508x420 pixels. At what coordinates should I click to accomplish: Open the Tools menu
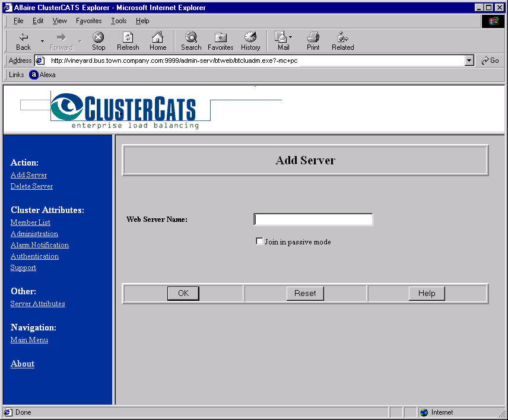coord(119,21)
